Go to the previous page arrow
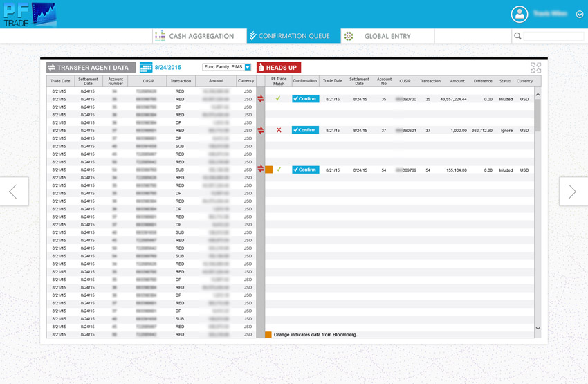 pos(14,192)
